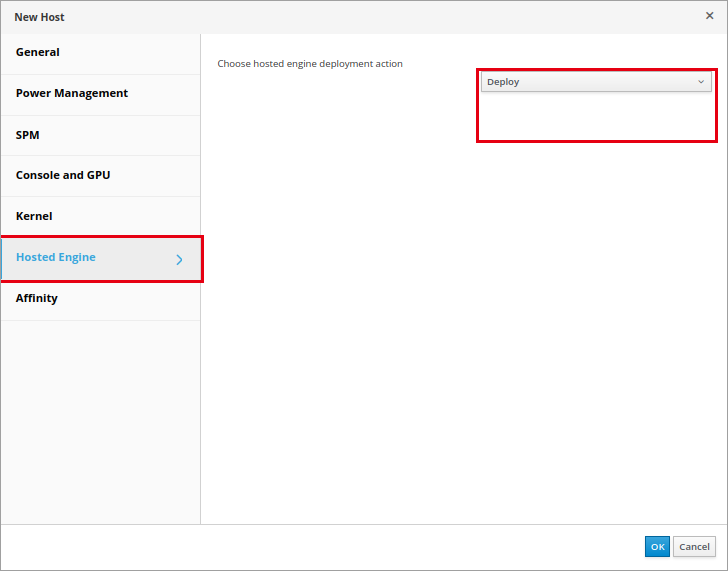728x571 pixels.
Task: Select the SPM tab
Action: [101, 135]
